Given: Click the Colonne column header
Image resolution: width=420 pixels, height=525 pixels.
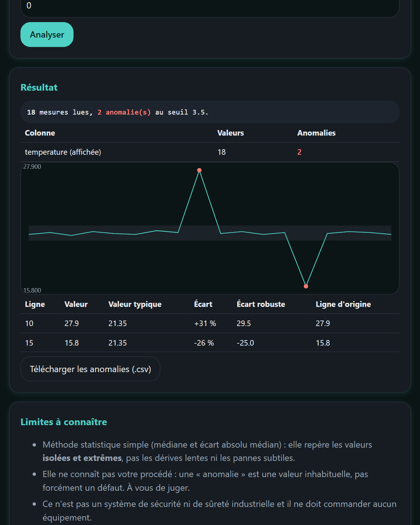Looking at the screenshot, I should (x=40, y=133).
